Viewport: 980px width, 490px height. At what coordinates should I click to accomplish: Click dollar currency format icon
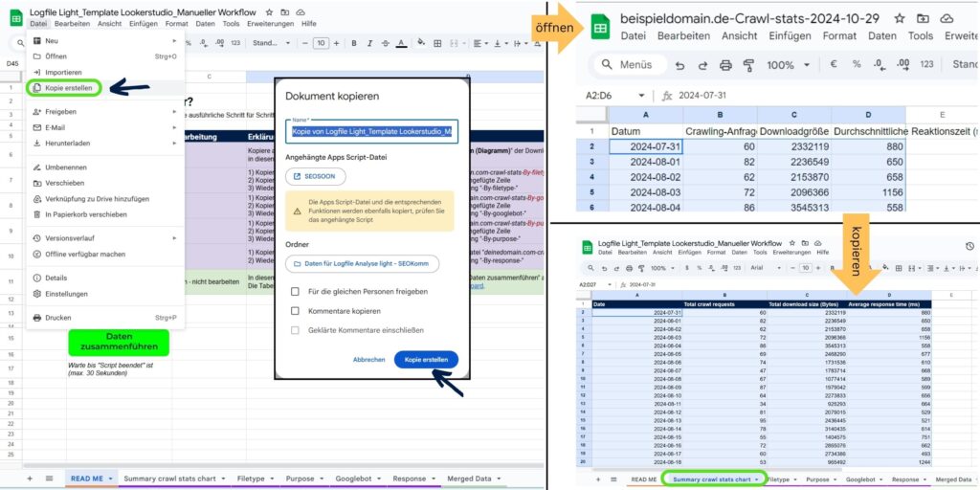click(687, 268)
